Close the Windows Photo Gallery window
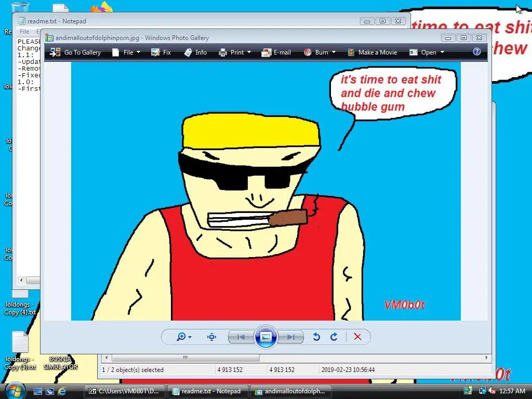The image size is (532, 399). pos(479,37)
